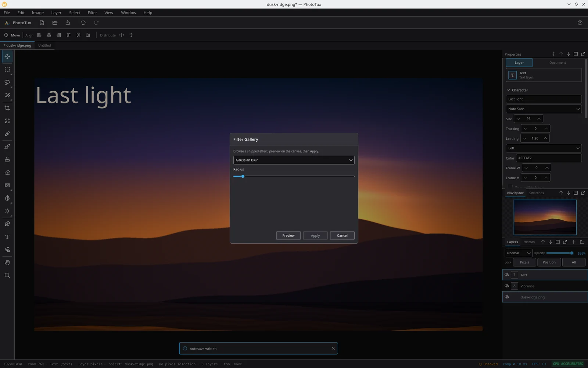Distribute vertically icon

(131, 35)
